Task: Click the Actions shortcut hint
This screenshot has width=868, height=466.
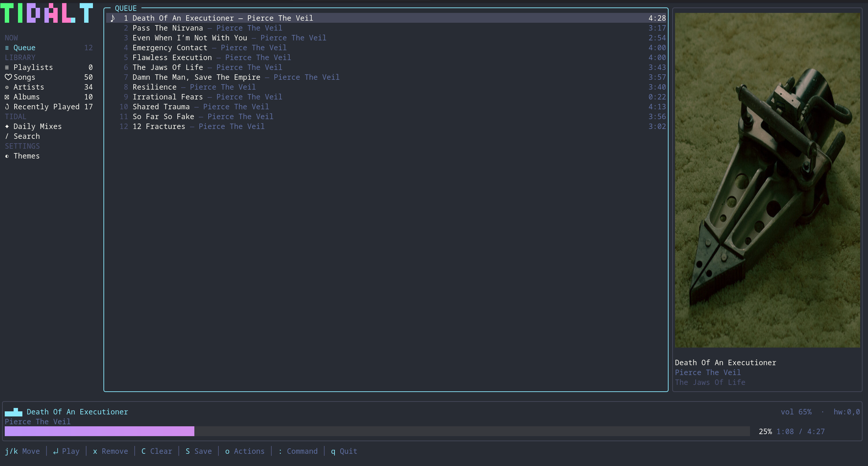Action: (x=245, y=451)
